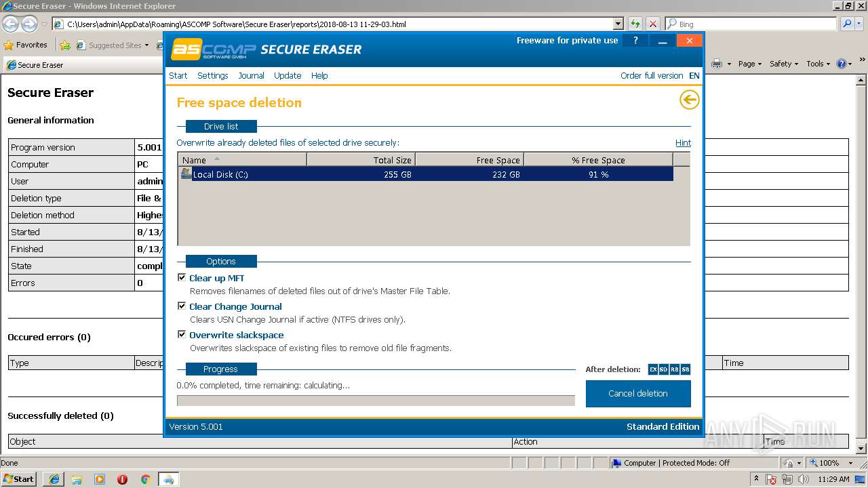Open IE Tools menu dropdown
Viewport: 868px width, 488px height.
(x=818, y=64)
